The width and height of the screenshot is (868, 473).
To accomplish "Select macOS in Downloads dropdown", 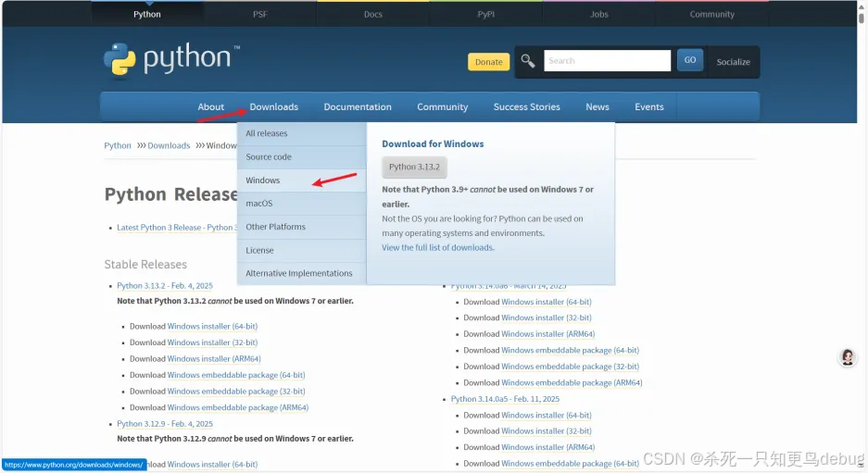I will tap(302, 204).
